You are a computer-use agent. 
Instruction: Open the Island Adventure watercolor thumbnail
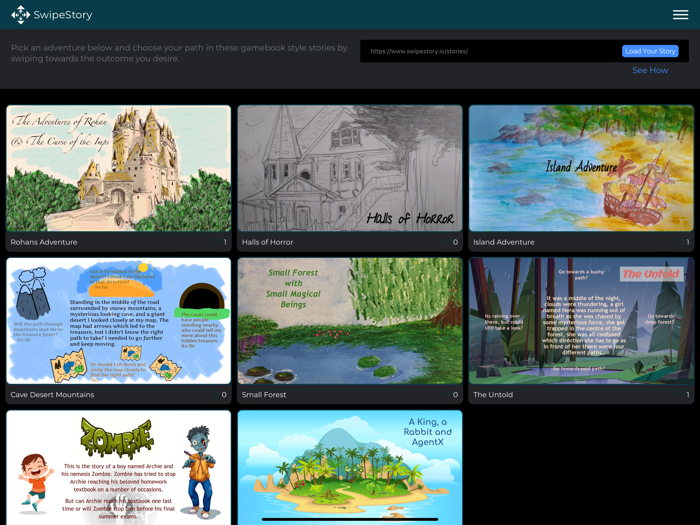(581, 168)
